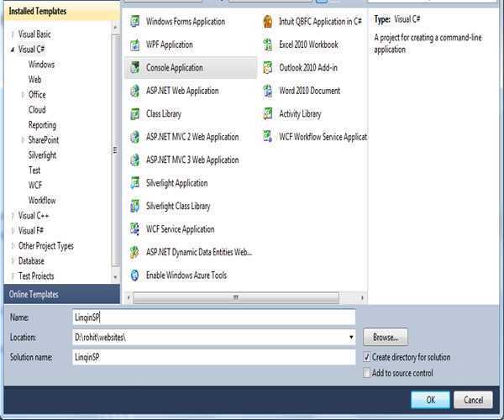Click tree panel scroll down arrow

click(x=115, y=277)
